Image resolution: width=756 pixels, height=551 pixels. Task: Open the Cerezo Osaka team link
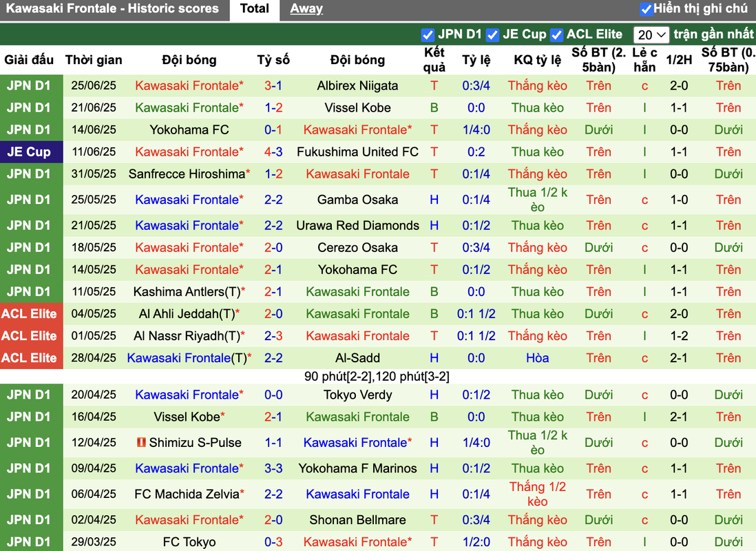click(358, 247)
